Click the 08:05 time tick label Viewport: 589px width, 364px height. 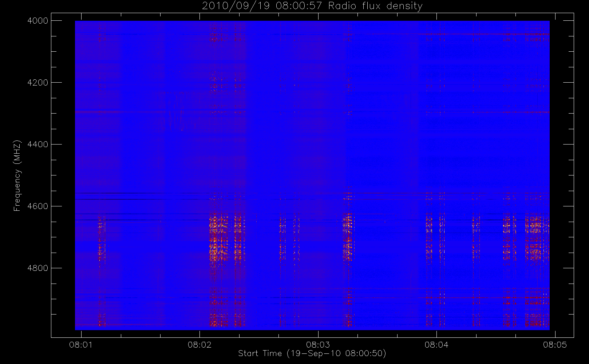[x=555, y=345]
